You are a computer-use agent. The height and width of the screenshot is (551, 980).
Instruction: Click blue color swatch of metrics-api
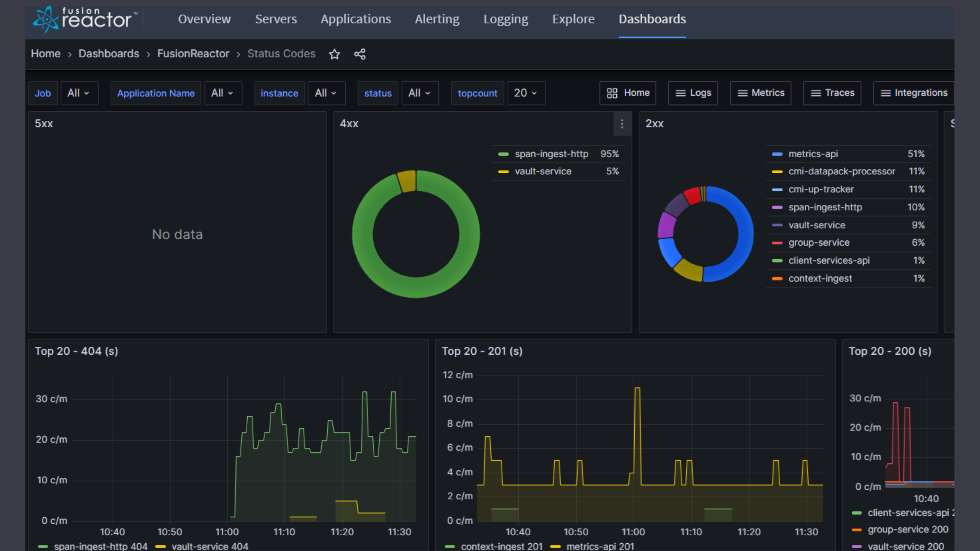(x=777, y=154)
